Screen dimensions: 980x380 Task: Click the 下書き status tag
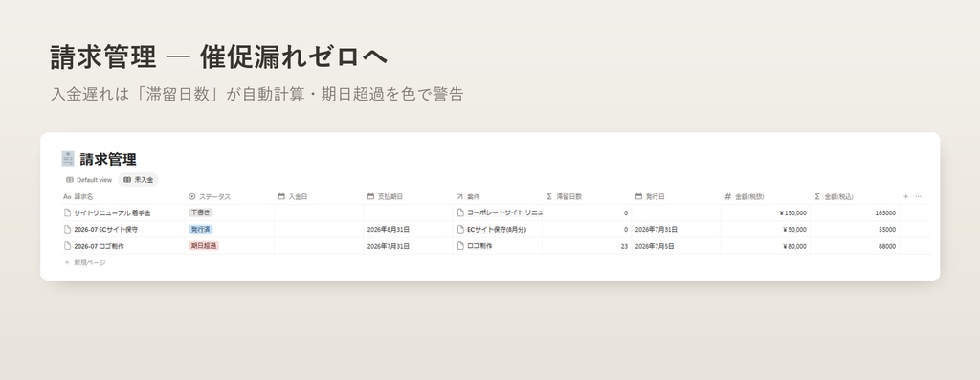tap(201, 212)
